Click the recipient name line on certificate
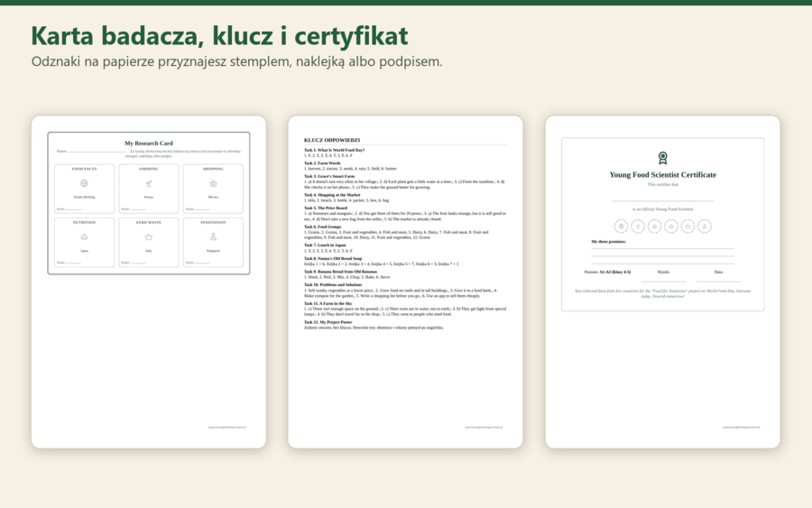 662,200
